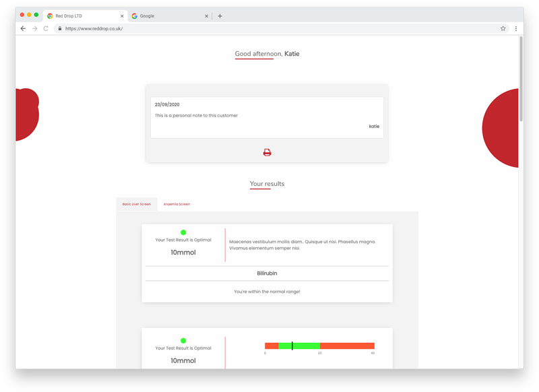Open the Chrome three-dot menu

(x=515, y=28)
